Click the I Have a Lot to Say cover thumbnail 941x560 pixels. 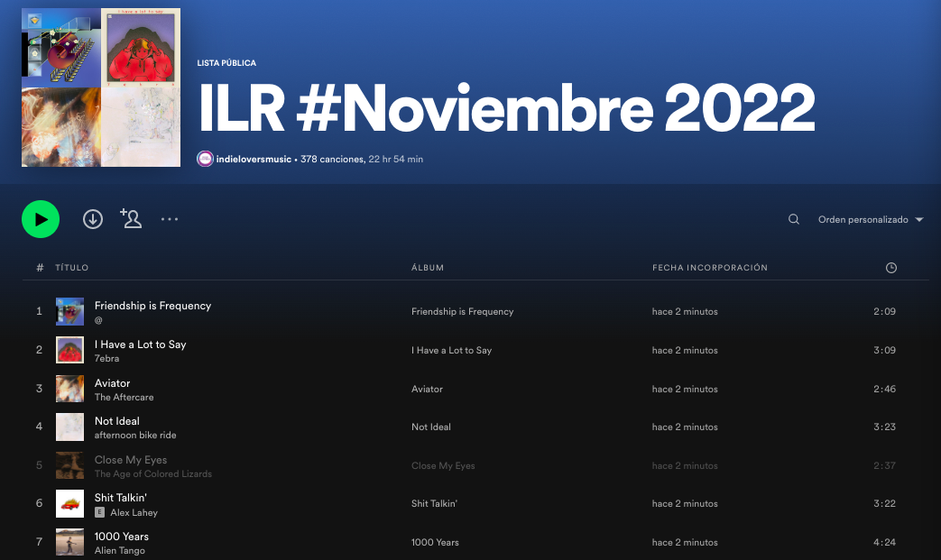pyautogui.click(x=69, y=350)
